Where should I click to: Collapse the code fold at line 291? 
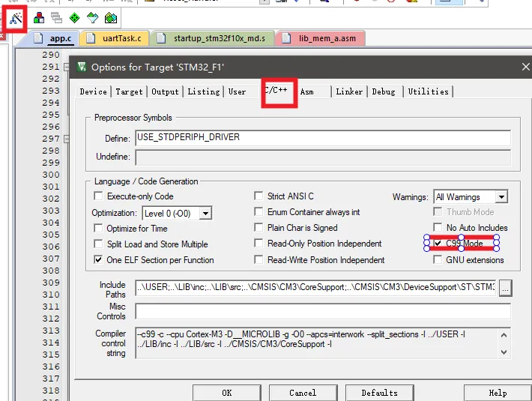click(x=67, y=67)
